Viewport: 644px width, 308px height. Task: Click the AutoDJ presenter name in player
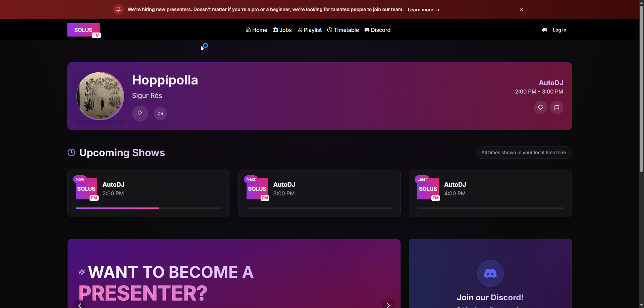pyautogui.click(x=551, y=83)
